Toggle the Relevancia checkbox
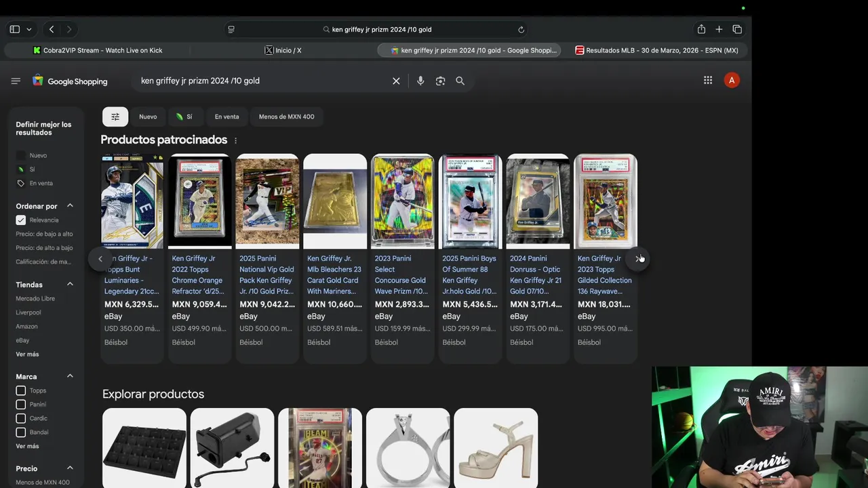This screenshot has width=868, height=488. (x=21, y=220)
